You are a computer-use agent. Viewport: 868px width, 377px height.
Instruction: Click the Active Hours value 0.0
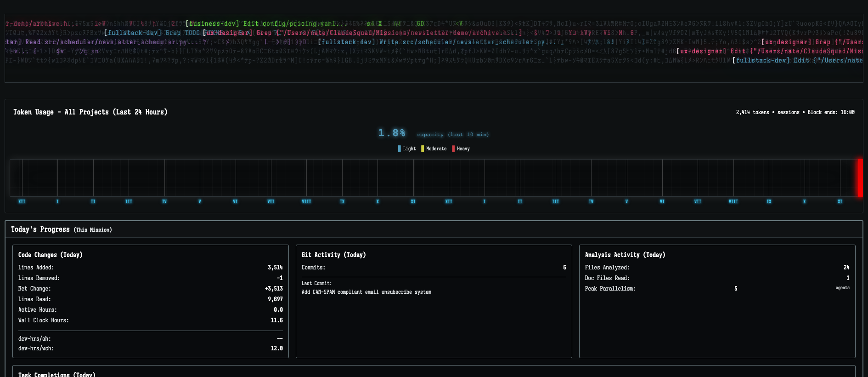(278, 310)
